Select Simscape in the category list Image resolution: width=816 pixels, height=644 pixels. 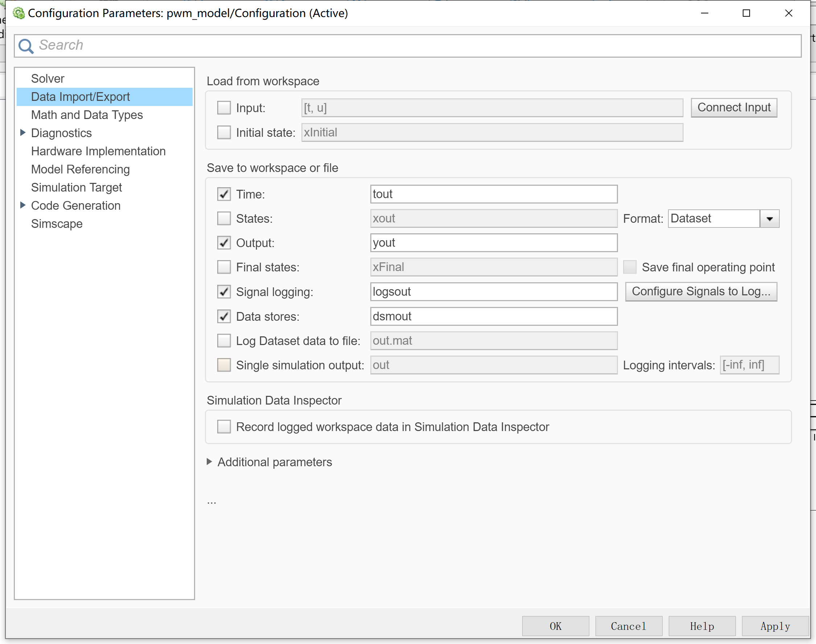coord(57,223)
